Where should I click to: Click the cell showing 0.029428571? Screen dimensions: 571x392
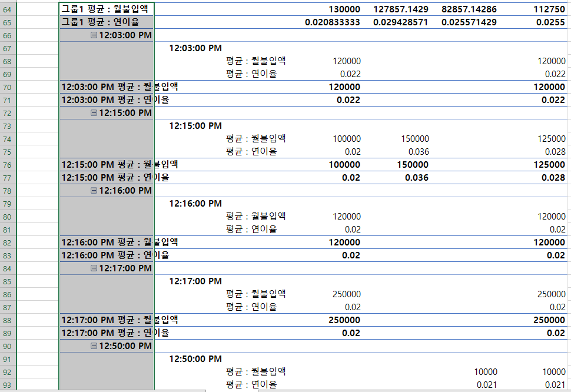point(400,22)
